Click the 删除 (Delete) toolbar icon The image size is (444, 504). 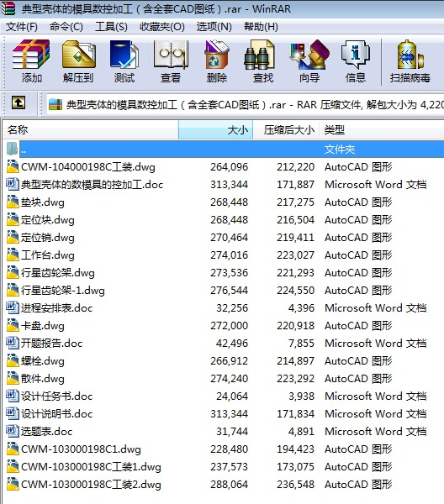point(216,55)
